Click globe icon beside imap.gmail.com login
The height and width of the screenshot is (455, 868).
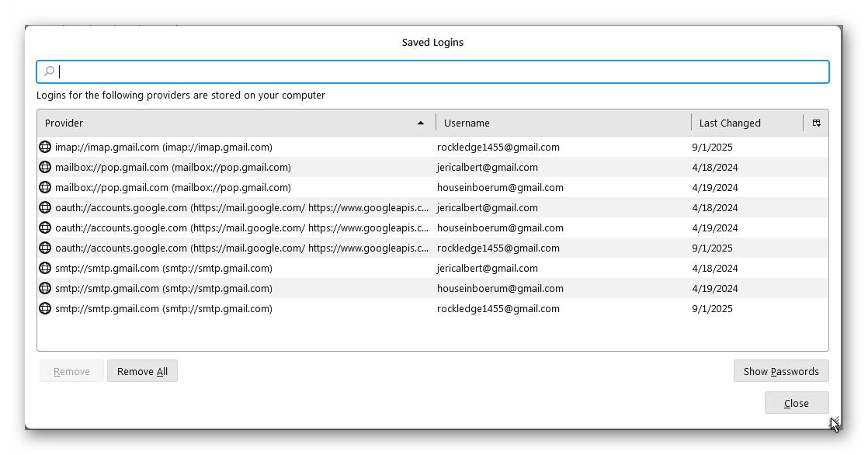point(45,147)
